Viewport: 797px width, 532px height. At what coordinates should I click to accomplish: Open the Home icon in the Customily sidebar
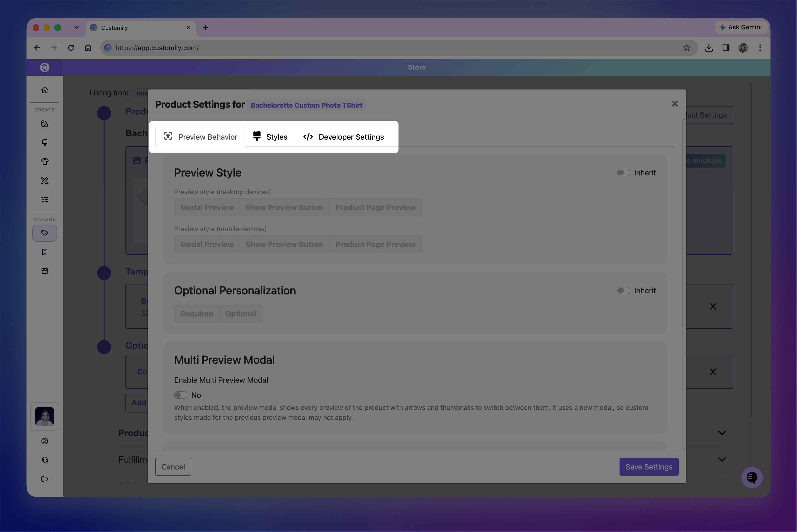pos(44,90)
